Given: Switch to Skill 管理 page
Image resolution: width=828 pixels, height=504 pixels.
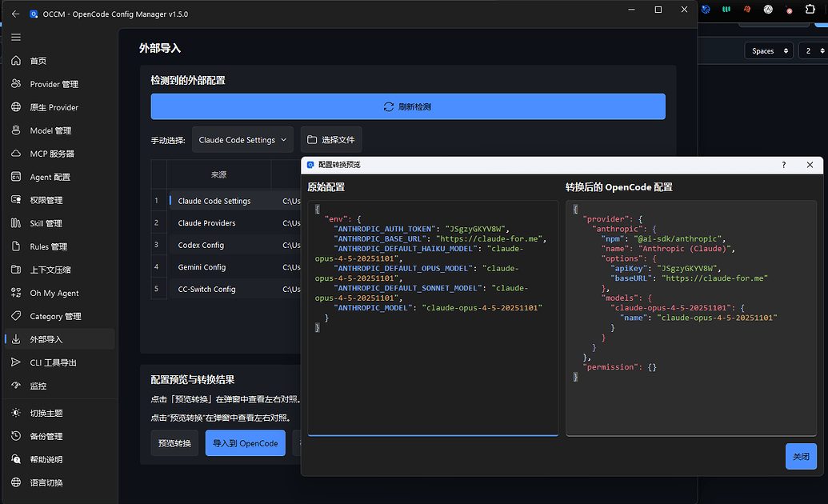Looking at the screenshot, I should click(60, 223).
